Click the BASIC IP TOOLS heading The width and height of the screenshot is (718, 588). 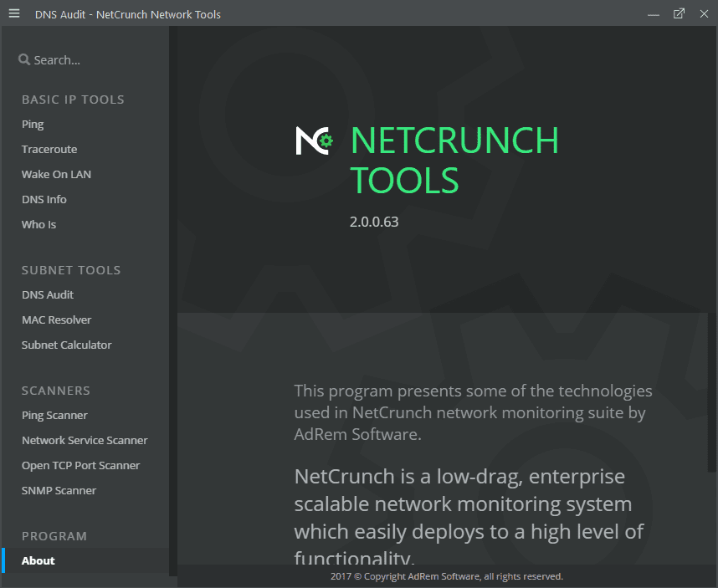point(73,100)
